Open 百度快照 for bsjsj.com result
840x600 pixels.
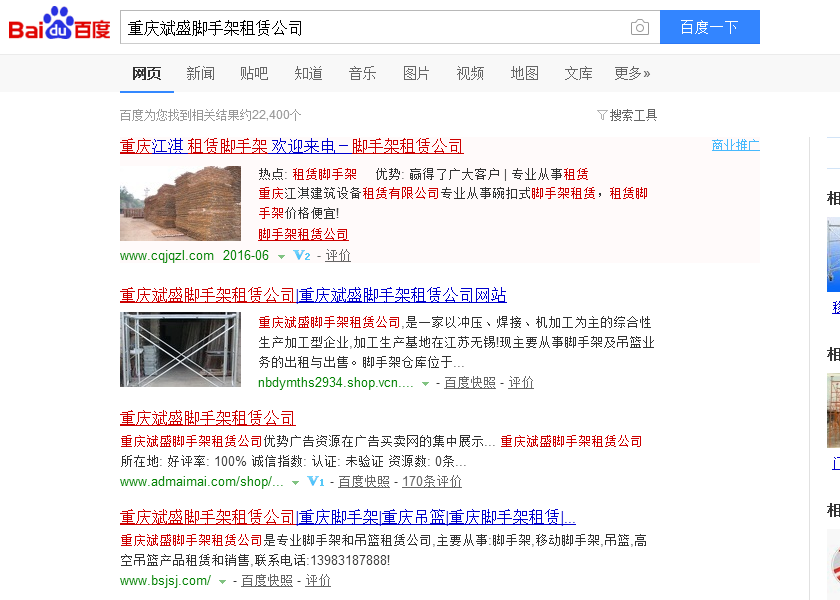click(x=267, y=581)
